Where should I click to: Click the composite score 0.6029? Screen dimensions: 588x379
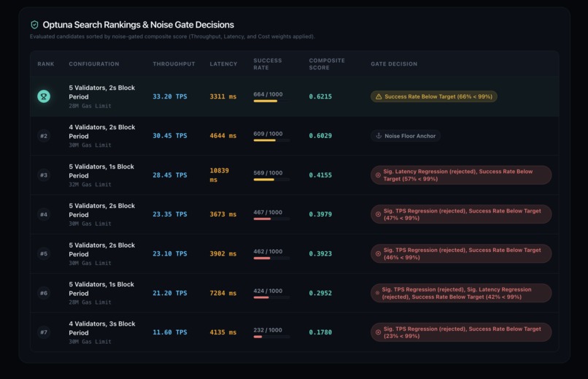(320, 136)
